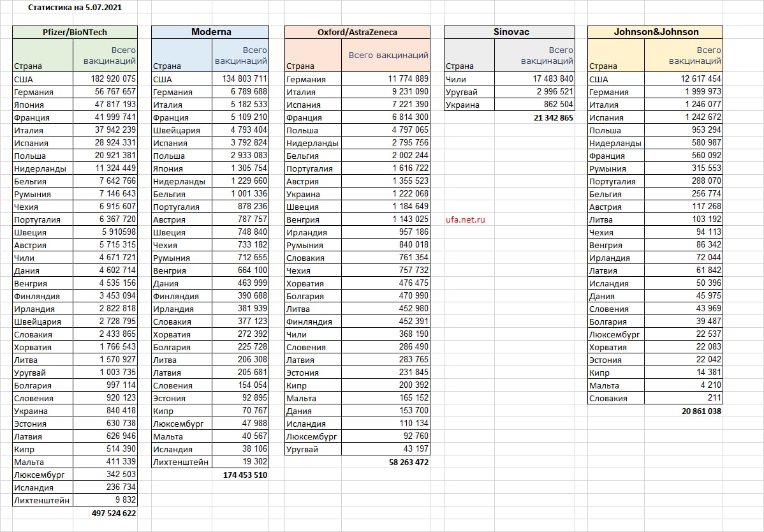The width and height of the screenshot is (764, 532).
Task: Click the Sinovac table header
Action: pos(509,32)
